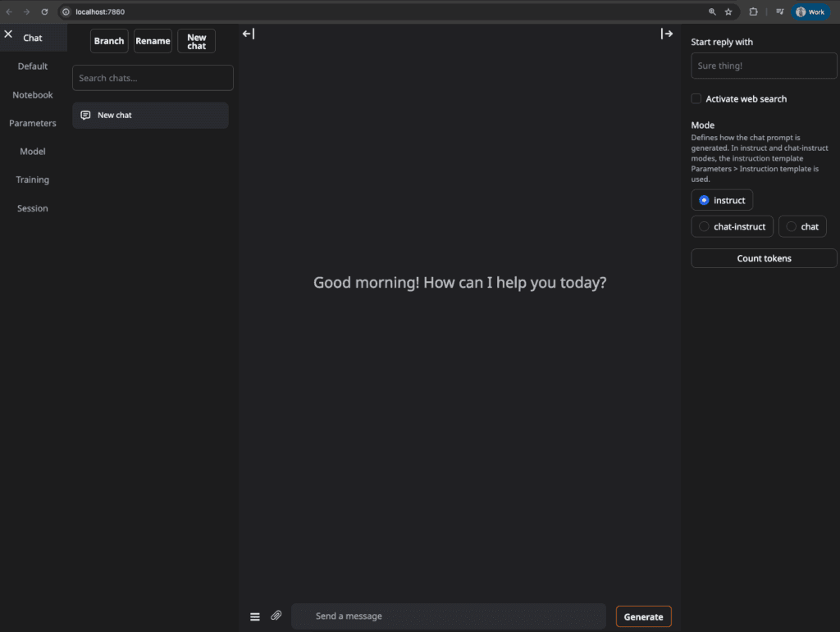Close the sidebar with the X icon
The height and width of the screenshot is (632, 840).
[8, 34]
